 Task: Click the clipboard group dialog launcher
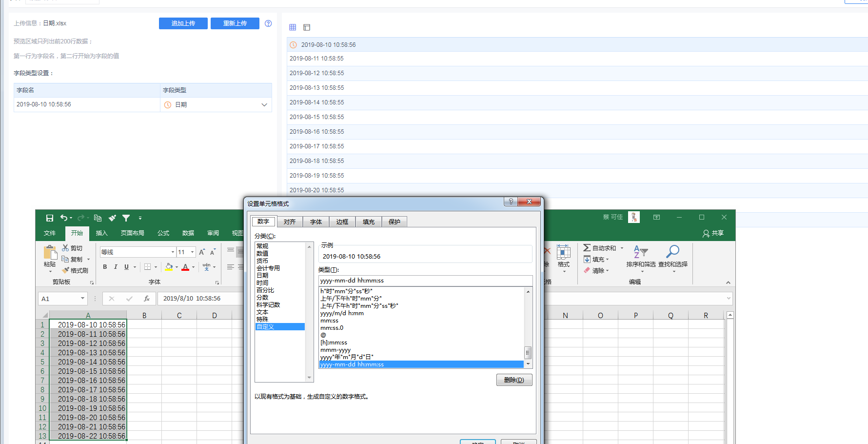tap(92, 283)
